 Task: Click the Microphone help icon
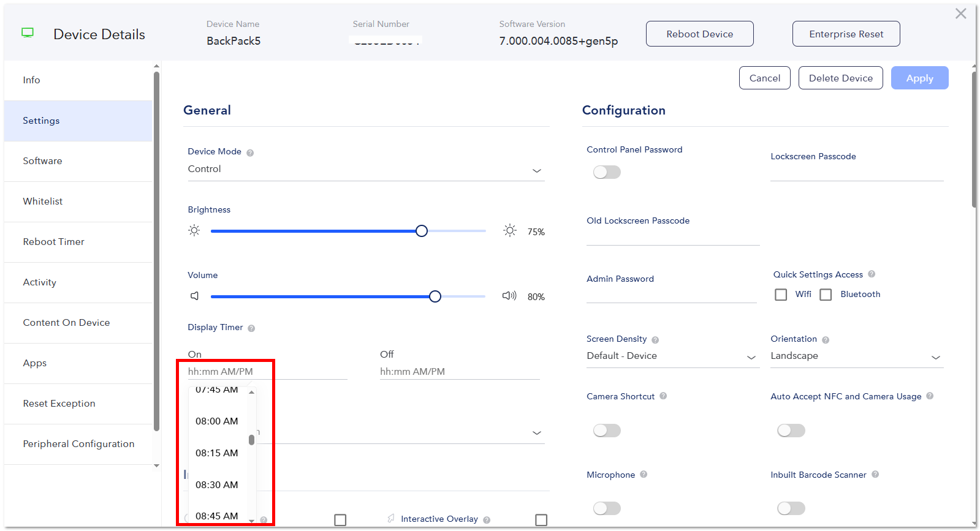coord(644,474)
